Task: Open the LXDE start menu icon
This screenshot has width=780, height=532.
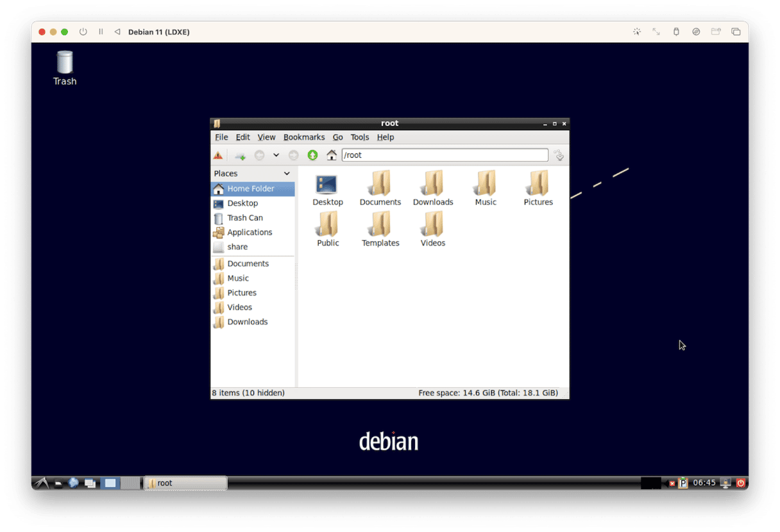Action: click(x=42, y=483)
